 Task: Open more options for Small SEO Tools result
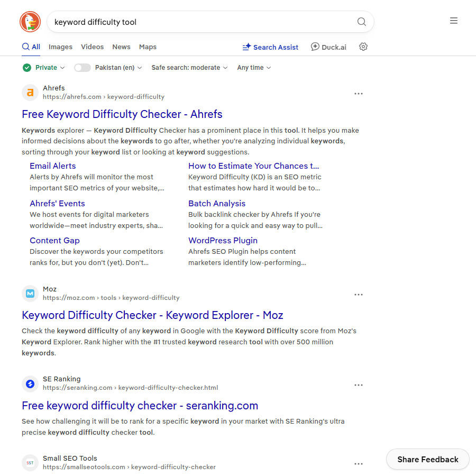coord(359,464)
